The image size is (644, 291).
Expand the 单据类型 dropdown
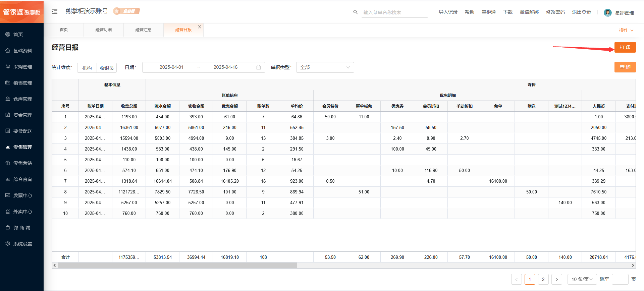[x=325, y=67]
